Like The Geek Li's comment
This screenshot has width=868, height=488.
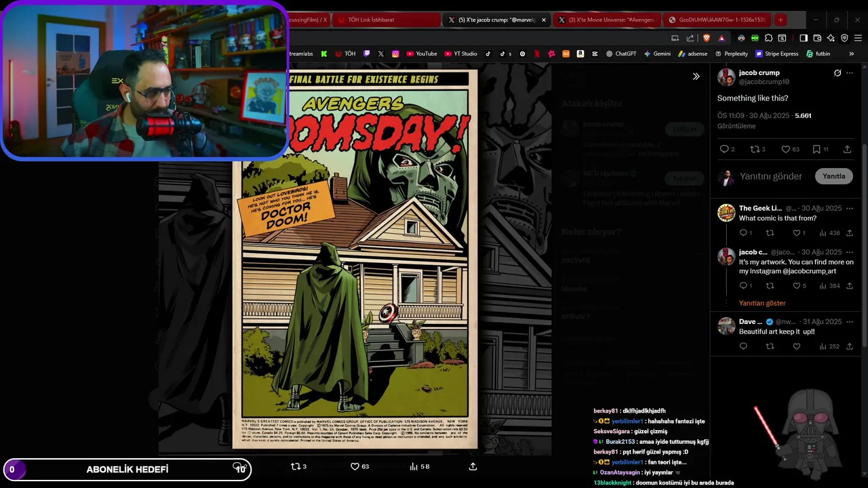(796, 232)
